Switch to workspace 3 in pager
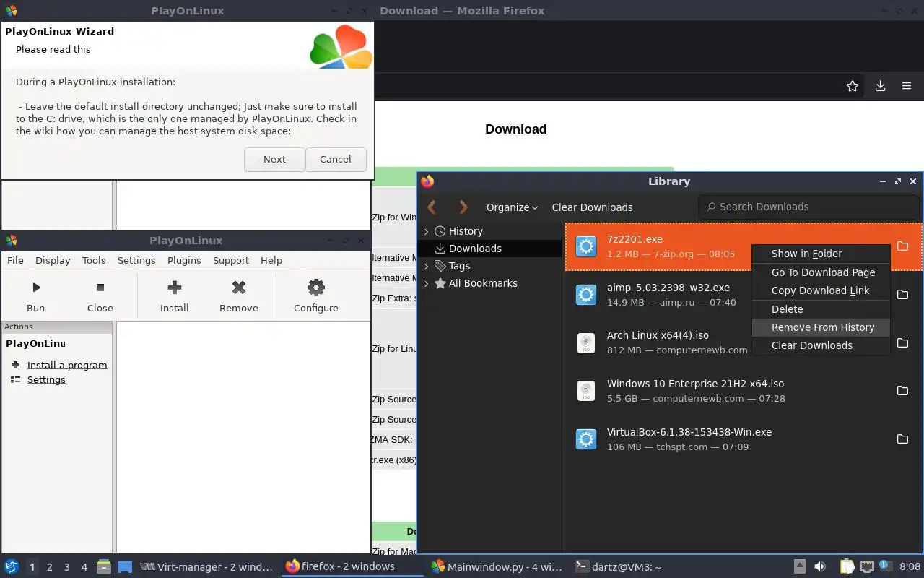Image resolution: width=924 pixels, height=578 pixels. click(x=67, y=567)
